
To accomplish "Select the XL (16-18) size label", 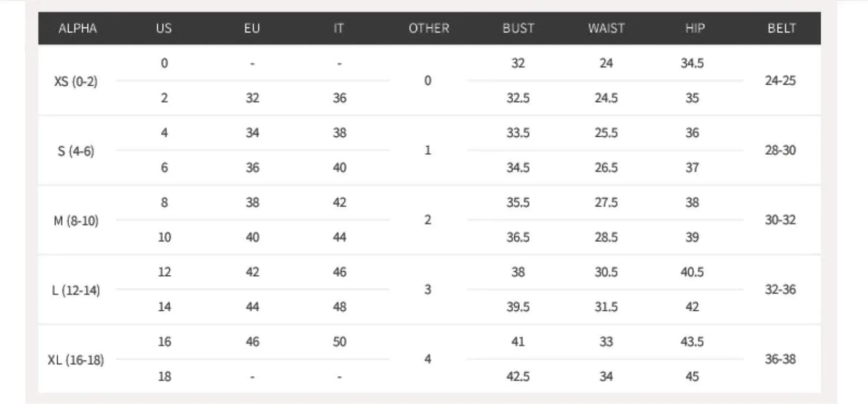I will click(76, 360).
